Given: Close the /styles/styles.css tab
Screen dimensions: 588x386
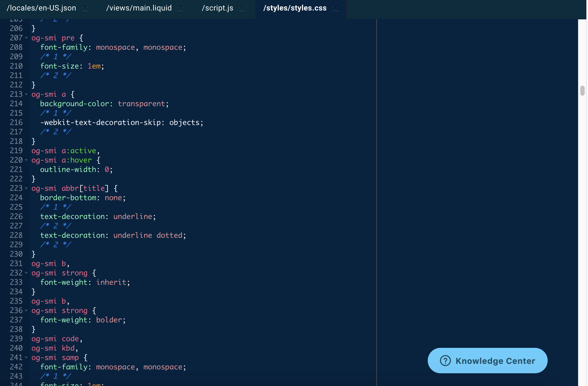Looking at the screenshot, I should (x=335, y=9).
